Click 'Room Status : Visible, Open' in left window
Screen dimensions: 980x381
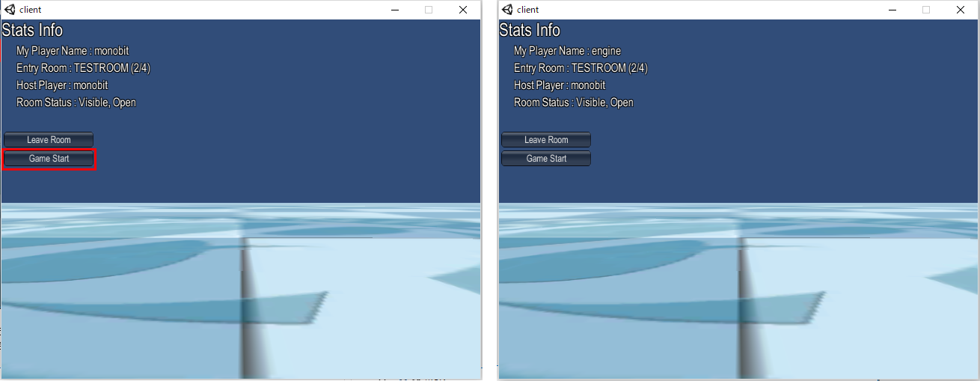76,103
